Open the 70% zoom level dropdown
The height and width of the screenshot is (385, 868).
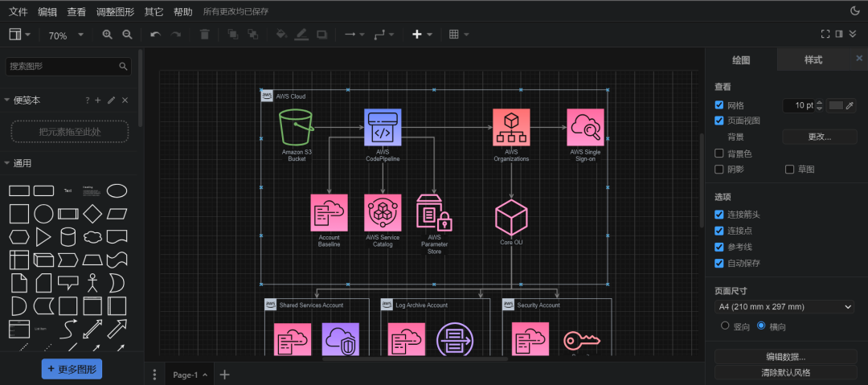click(66, 35)
